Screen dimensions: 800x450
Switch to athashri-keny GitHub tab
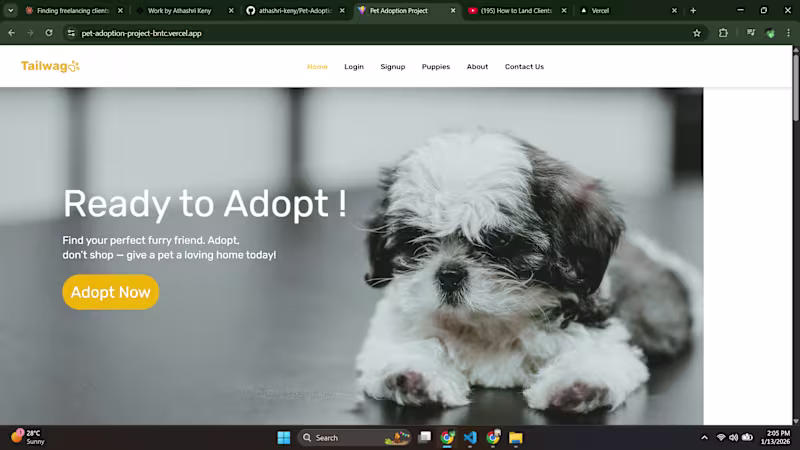pyautogui.click(x=289, y=10)
